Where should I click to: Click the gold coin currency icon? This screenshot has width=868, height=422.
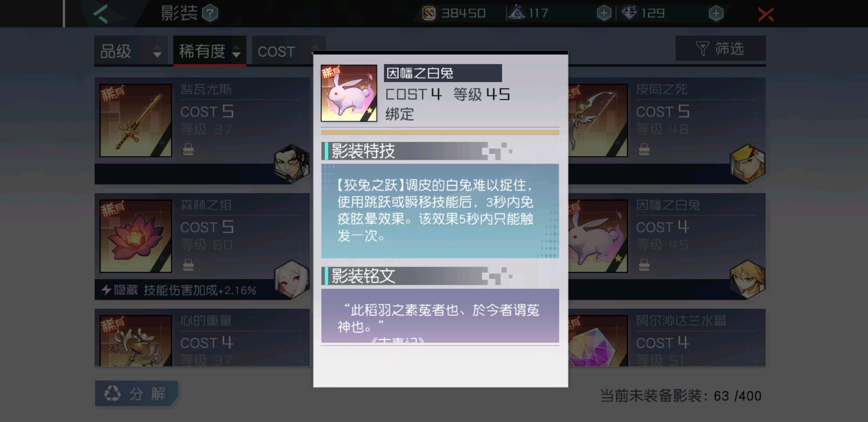[429, 13]
